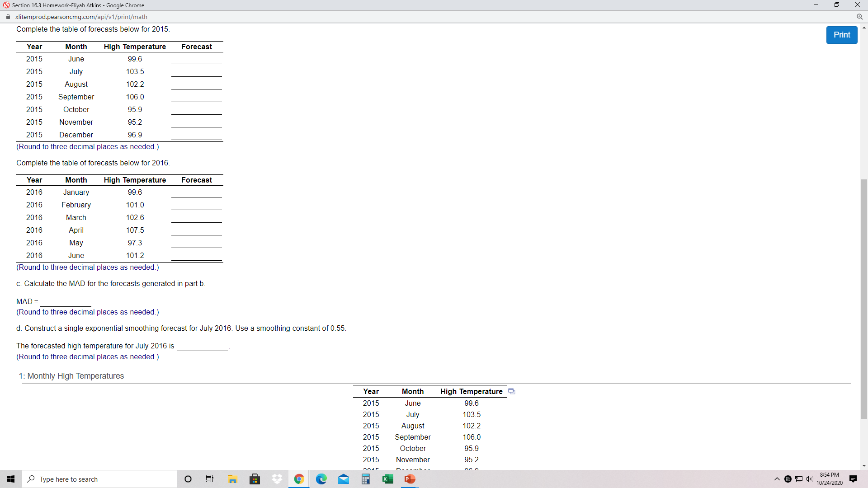
Task: Launch Excel from the taskbar
Action: pyautogui.click(x=388, y=479)
